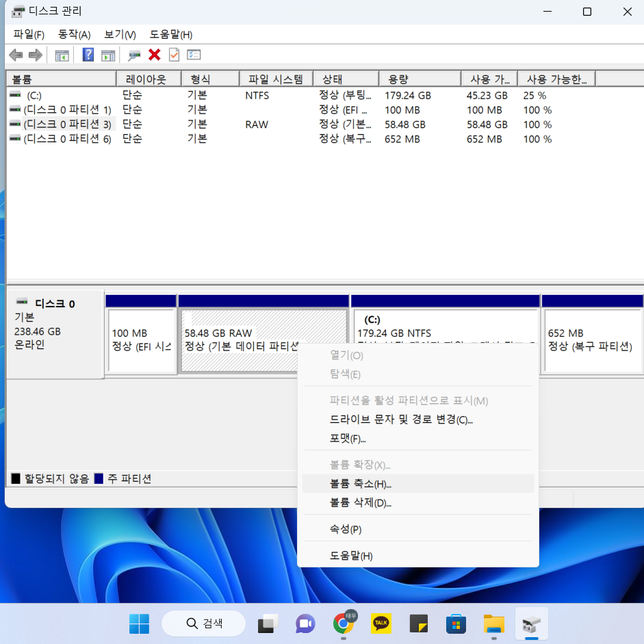The height and width of the screenshot is (644, 644).
Task: Open Help via blue question mark icon
Action: pyautogui.click(x=88, y=55)
